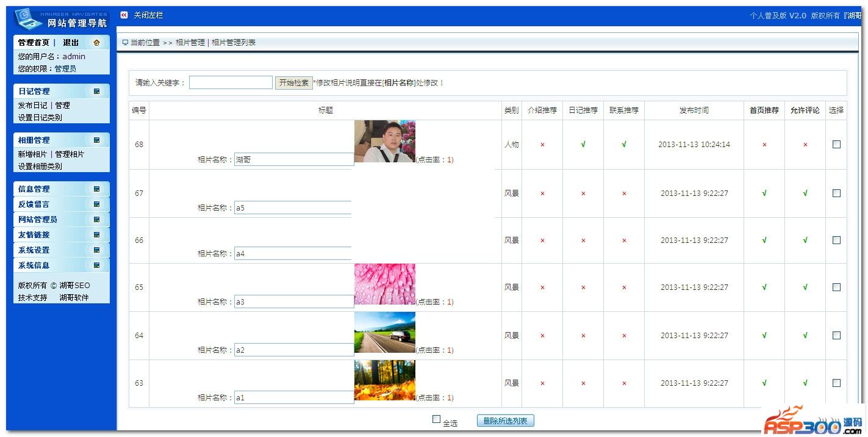The height and width of the screenshot is (437, 868).
Task: Click the 2013-11-13 10:24:14 timestamp
Action: pyautogui.click(x=694, y=145)
